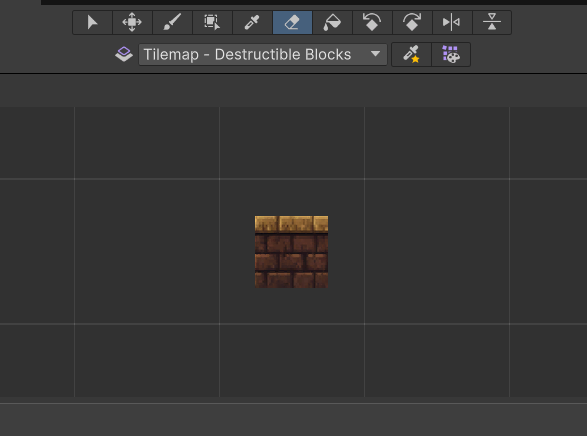This screenshot has height=436, width=587.
Task: Flip tile horizontally on X axis
Action: pos(452,22)
